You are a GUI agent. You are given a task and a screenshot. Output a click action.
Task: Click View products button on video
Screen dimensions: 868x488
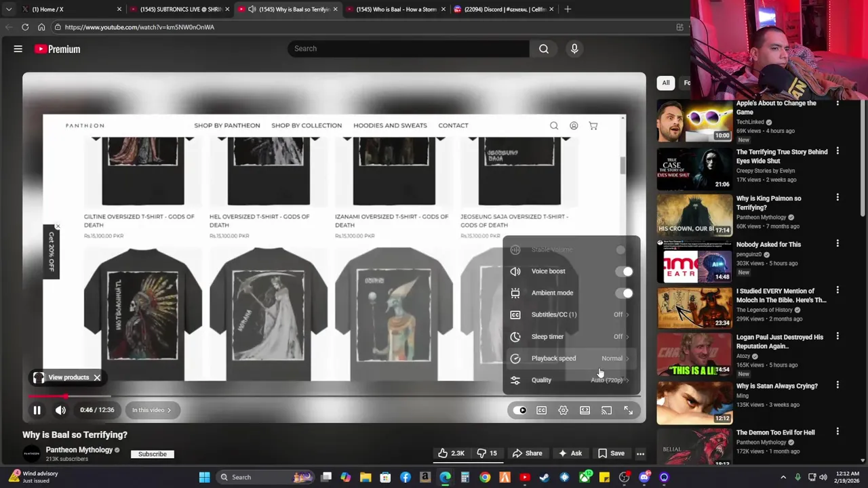(61, 378)
